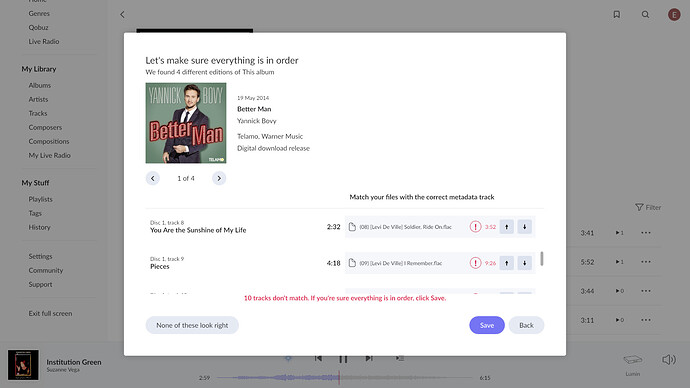Move I Remember.flac file down

[x=525, y=263]
